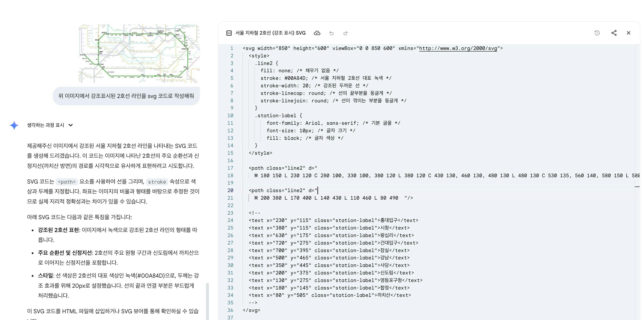644x320 pixels.
Task: Click the 까치산 text element line
Action: tap(330, 295)
